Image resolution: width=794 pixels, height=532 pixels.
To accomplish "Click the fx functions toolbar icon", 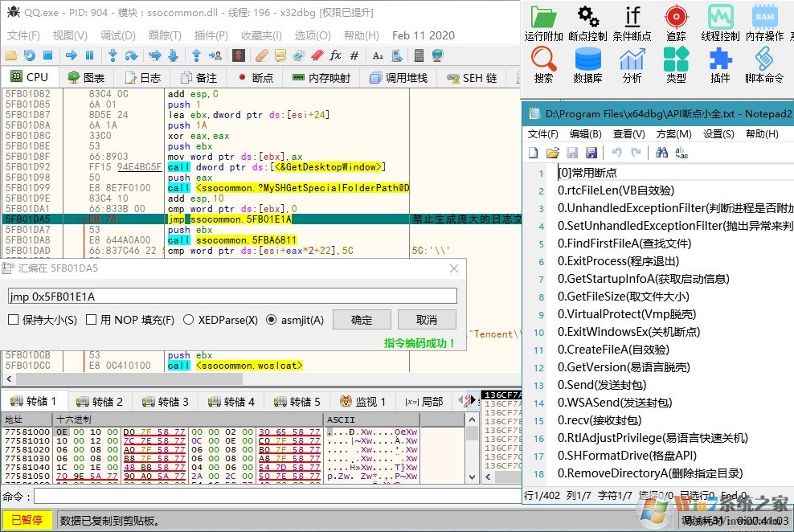I will click(335, 55).
